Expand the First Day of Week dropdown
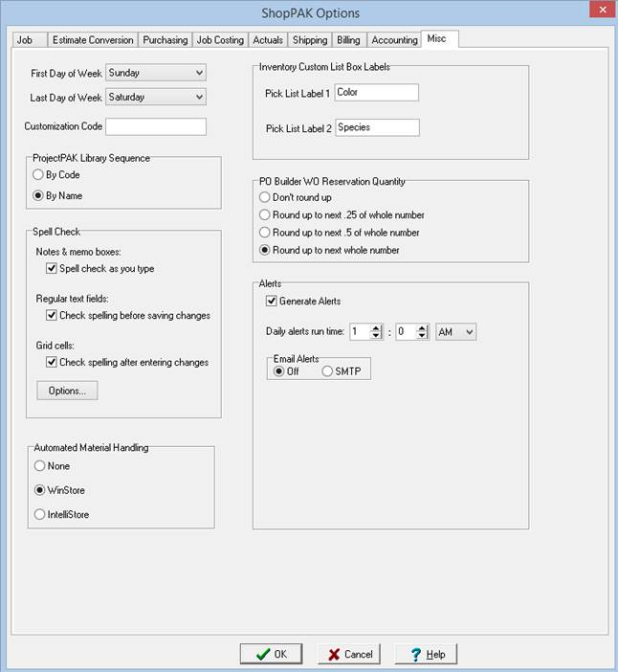 (198, 73)
